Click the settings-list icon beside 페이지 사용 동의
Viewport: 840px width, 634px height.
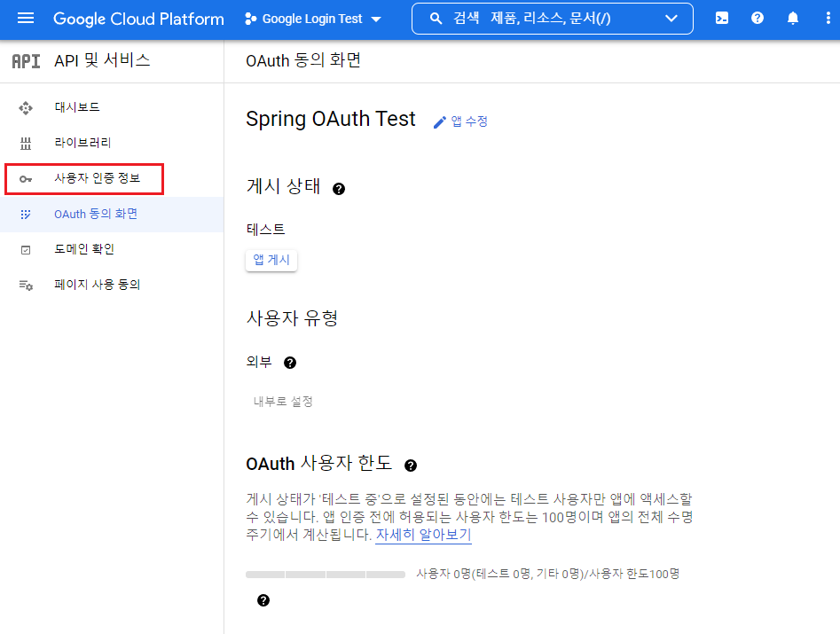click(x=26, y=286)
